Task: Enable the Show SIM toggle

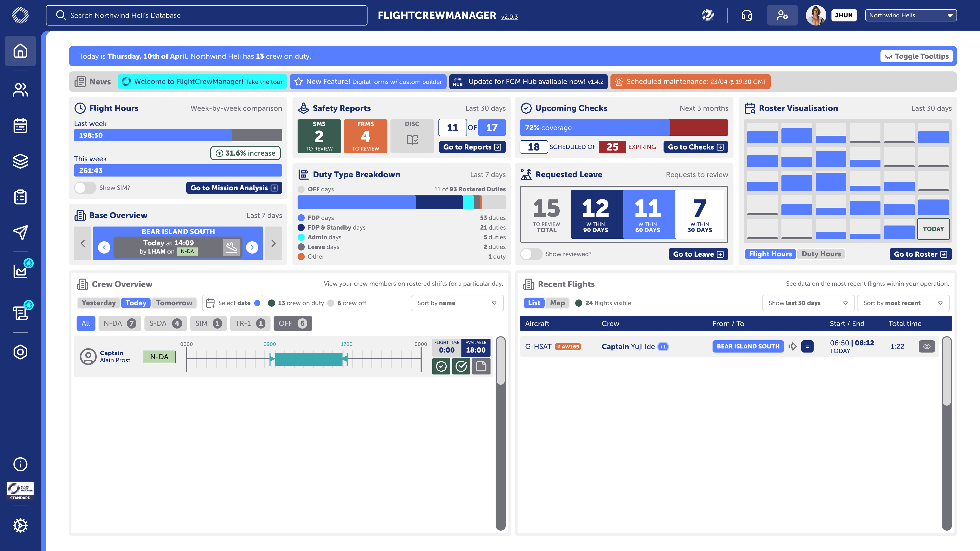Action: click(85, 187)
